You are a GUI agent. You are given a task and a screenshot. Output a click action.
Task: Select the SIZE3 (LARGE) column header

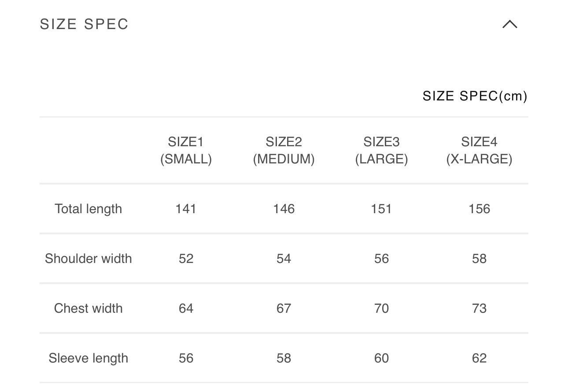pos(381,151)
